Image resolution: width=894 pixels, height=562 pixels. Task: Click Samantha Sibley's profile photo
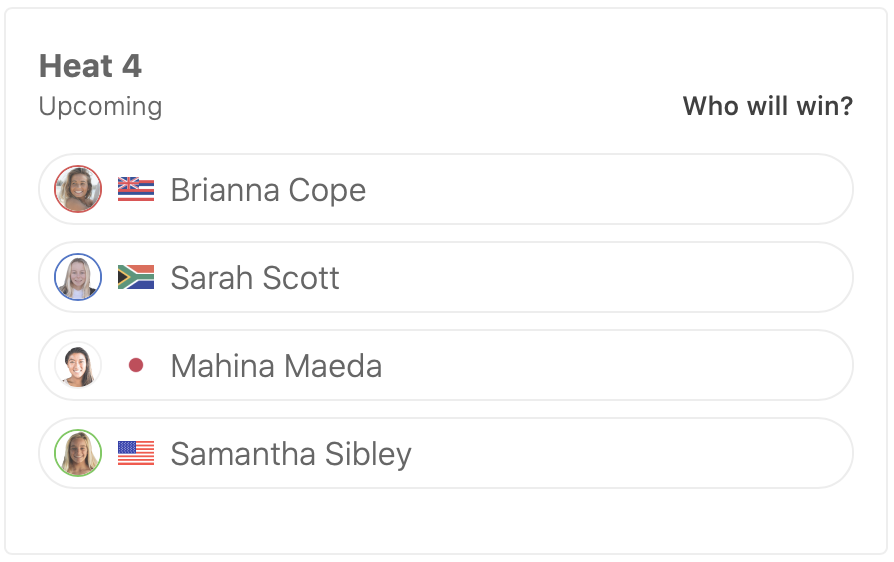(78, 453)
